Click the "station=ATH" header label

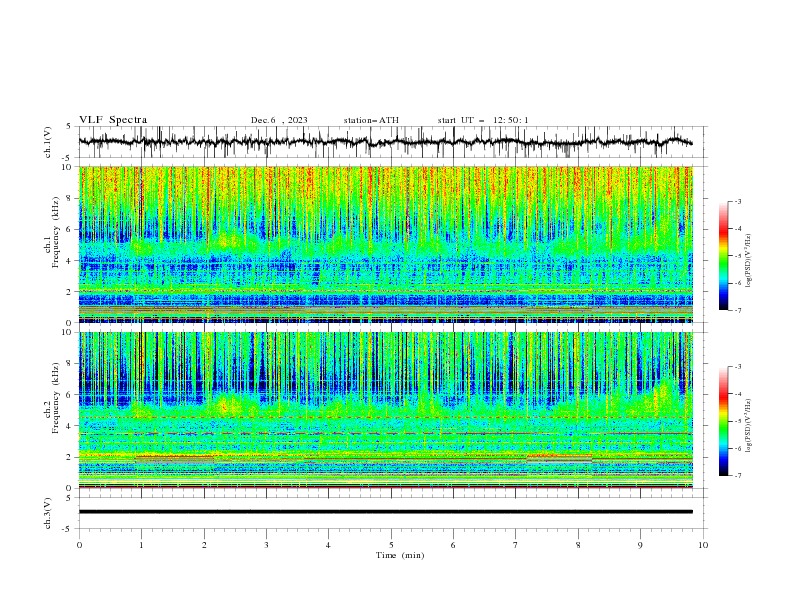coord(371,120)
